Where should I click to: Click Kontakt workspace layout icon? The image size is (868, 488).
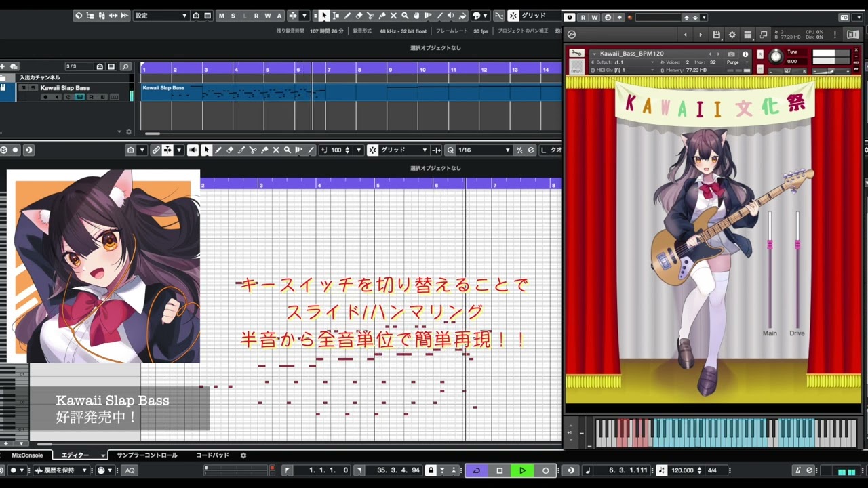click(x=748, y=35)
